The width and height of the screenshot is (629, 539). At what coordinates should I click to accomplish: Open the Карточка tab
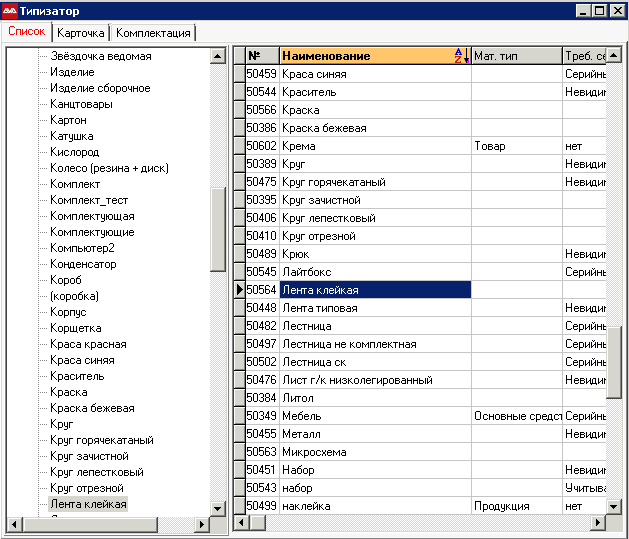[81, 33]
